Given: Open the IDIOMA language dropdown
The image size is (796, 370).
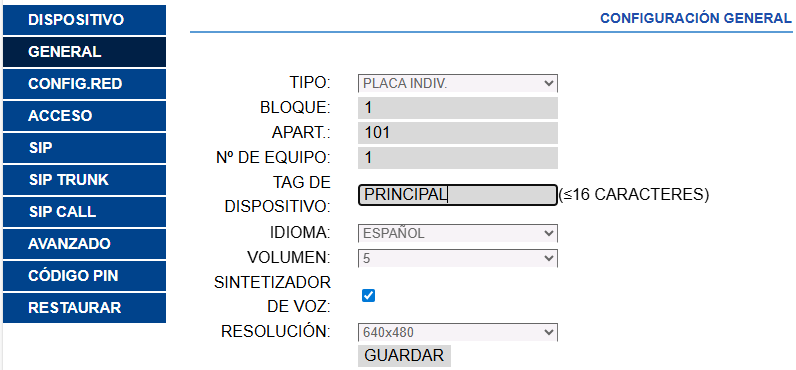Looking at the screenshot, I should click(x=457, y=233).
